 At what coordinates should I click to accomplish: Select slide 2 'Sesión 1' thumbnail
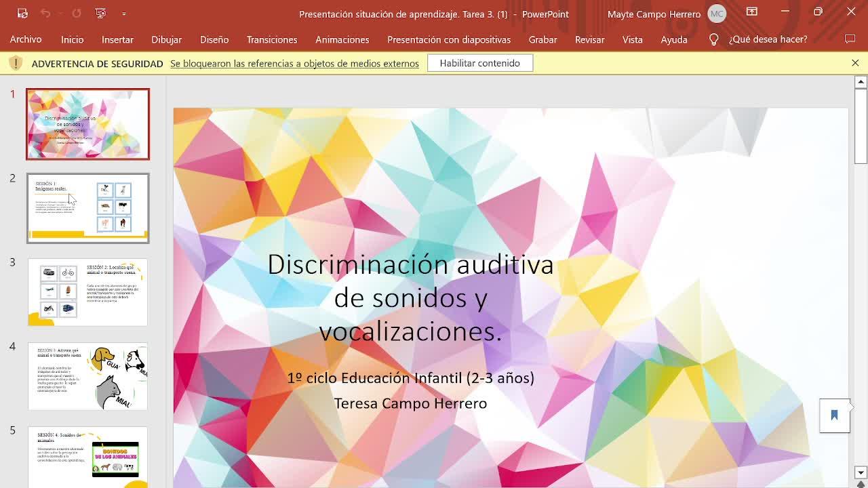click(x=87, y=208)
